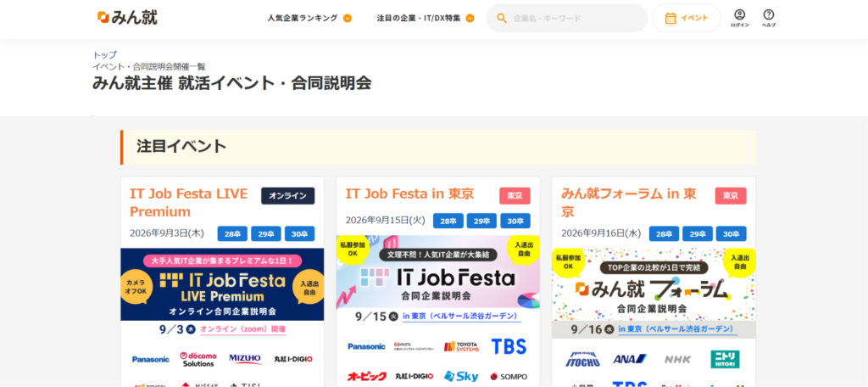The image size is (868, 387).
Task: Open the ヘルプ question mark icon
Action: (x=768, y=18)
